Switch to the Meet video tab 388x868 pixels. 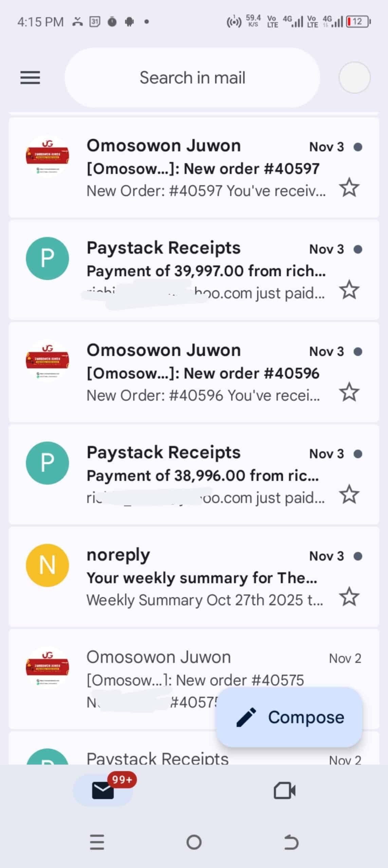pos(284,791)
